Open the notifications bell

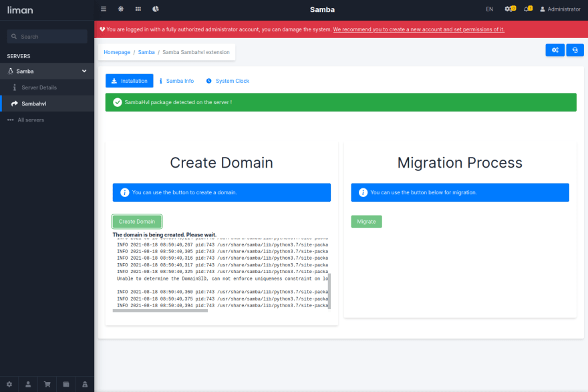[528, 9]
